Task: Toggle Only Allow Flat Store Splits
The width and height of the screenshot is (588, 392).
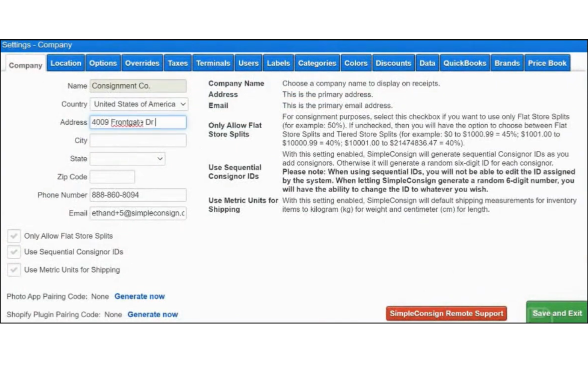Action: pos(14,236)
